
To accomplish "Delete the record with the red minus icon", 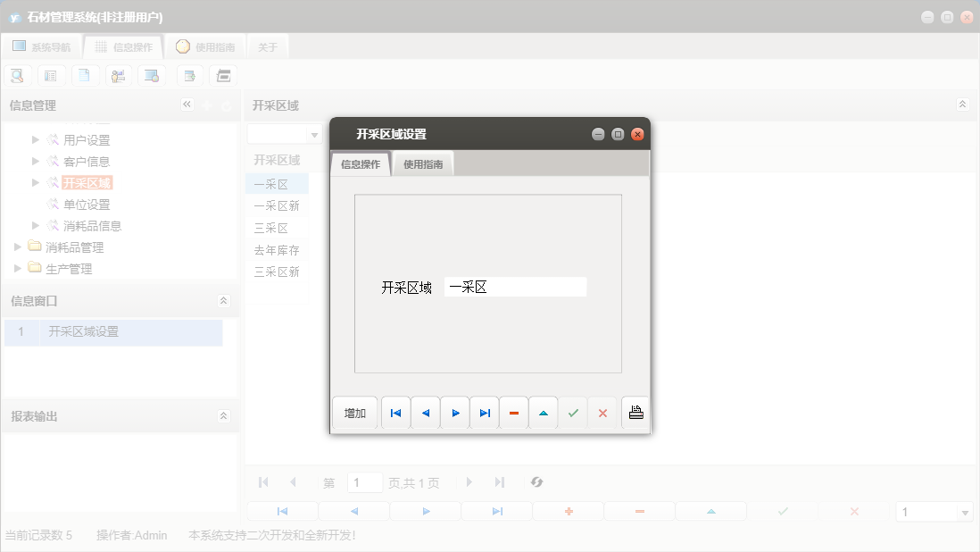I will [514, 412].
